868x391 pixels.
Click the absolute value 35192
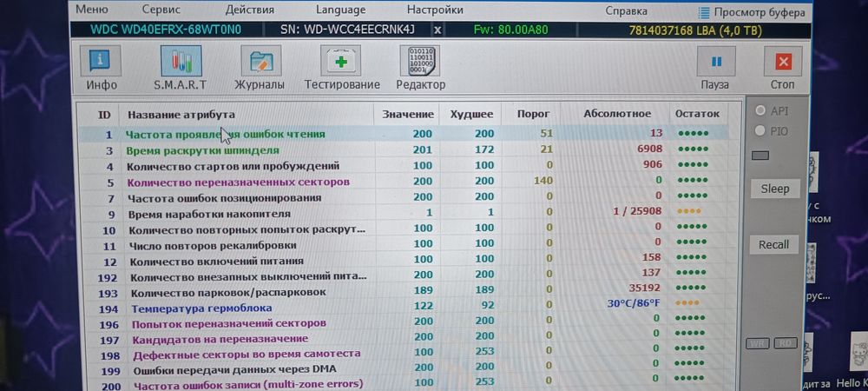(645, 288)
